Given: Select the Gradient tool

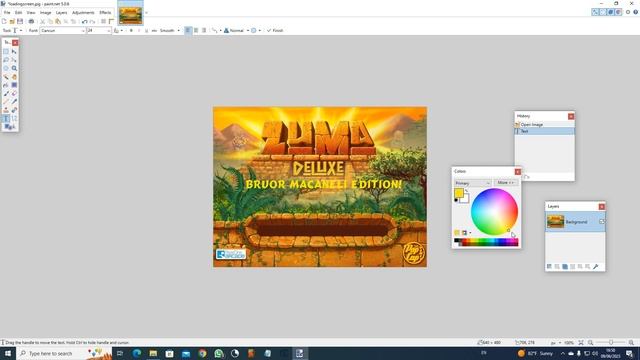Looking at the screenshot, I should click(14, 85).
